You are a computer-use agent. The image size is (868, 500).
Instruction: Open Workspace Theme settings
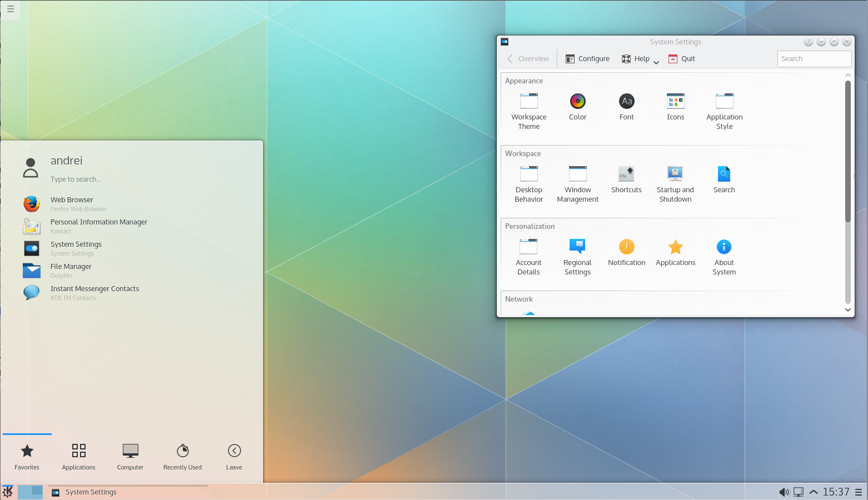(x=529, y=111)
